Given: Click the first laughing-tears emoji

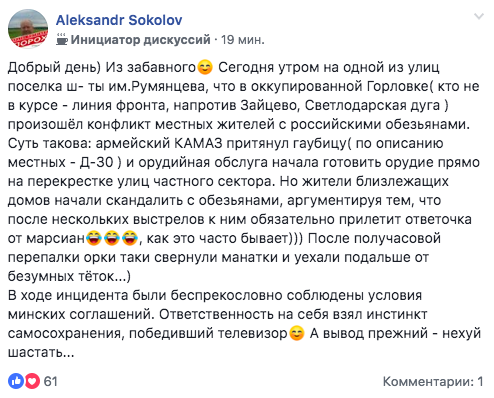Looking at the screenshot, I should point(94,238).
